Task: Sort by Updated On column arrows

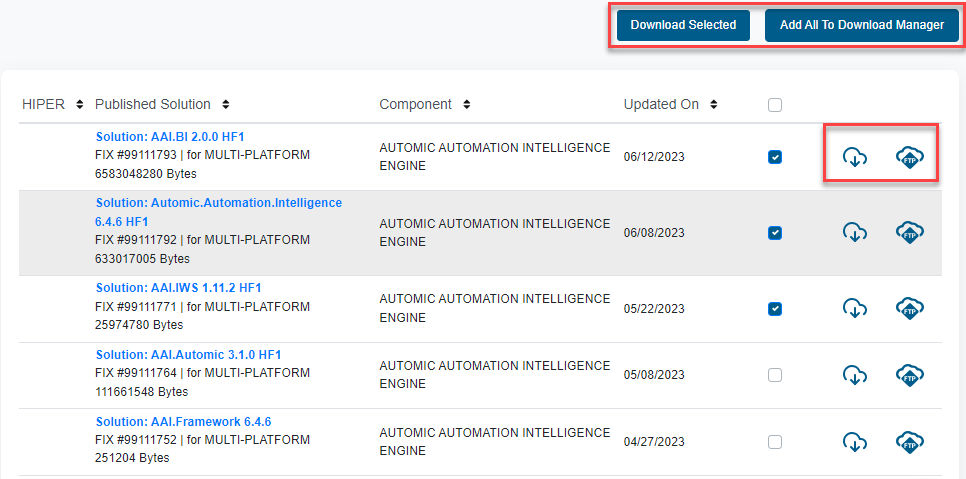Action: coord(714,105)
